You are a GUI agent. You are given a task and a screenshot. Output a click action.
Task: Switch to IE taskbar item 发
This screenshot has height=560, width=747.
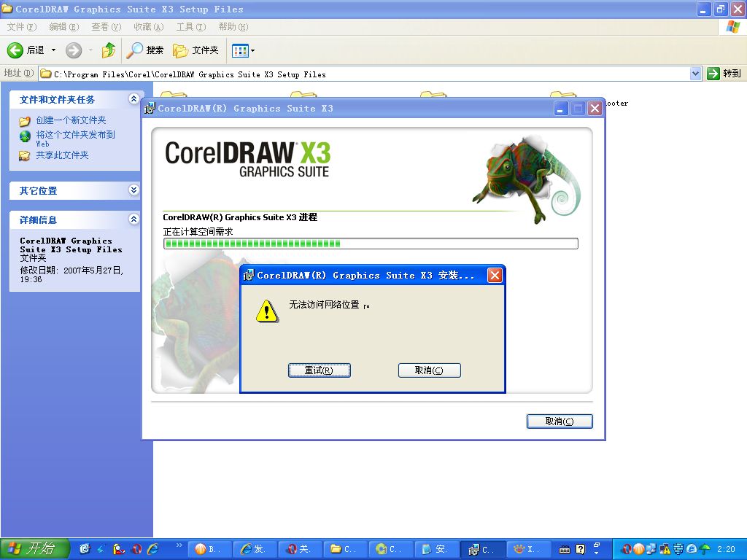pyautogui.click(x=256, y=549)
